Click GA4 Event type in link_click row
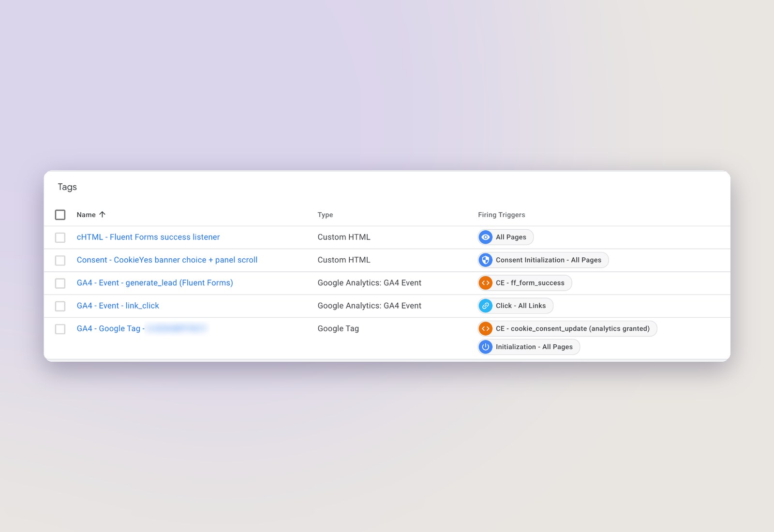774x532 pixels. (369, 306)
